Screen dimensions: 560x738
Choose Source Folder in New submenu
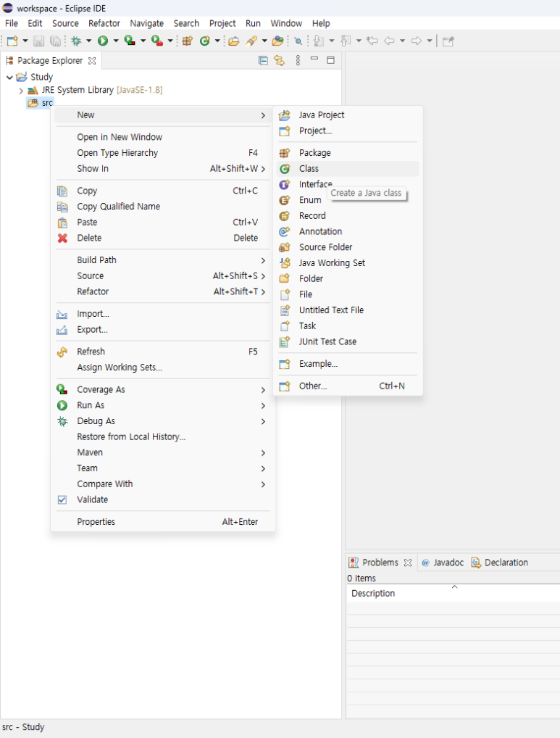[348, 247]
